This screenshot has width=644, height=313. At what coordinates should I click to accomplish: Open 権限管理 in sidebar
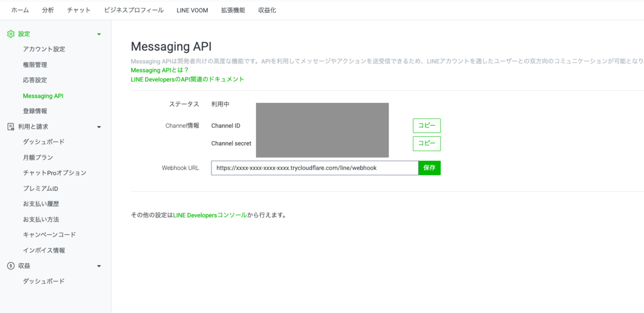coord(35,65)
